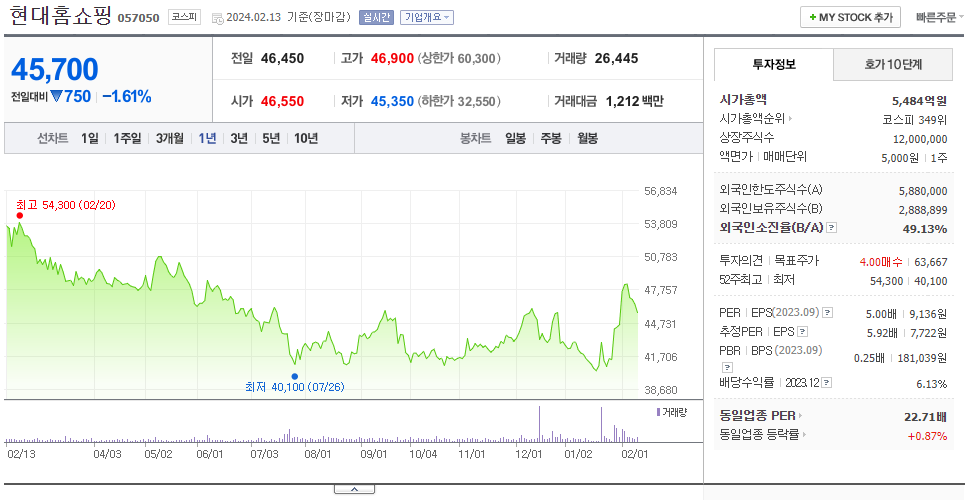This screenshot has width=968, height=500.
Task: Click the percent change -1.61%
Action: [127, 97]
